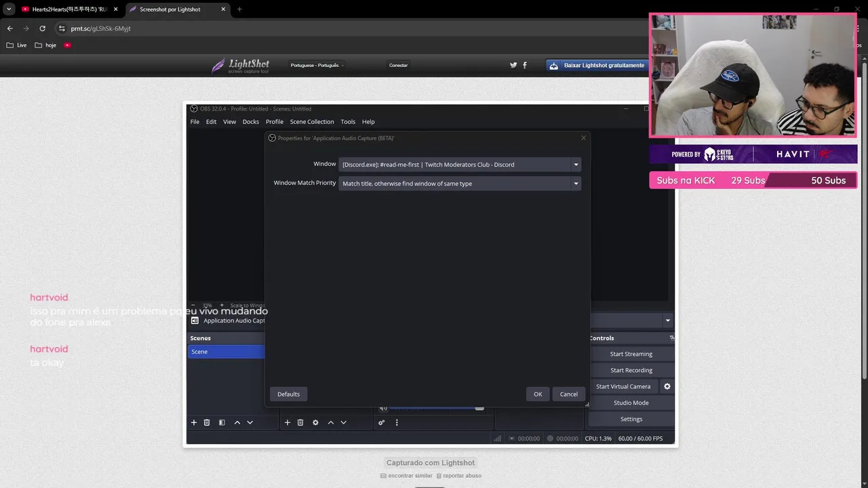Open the OBS Help menu
The width and height of the screenshot is (868, 488).
(x=368, y=122)
